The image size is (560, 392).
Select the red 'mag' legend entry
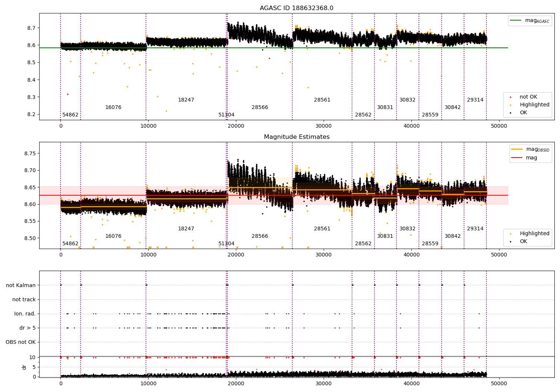click(x=524, y=158)
